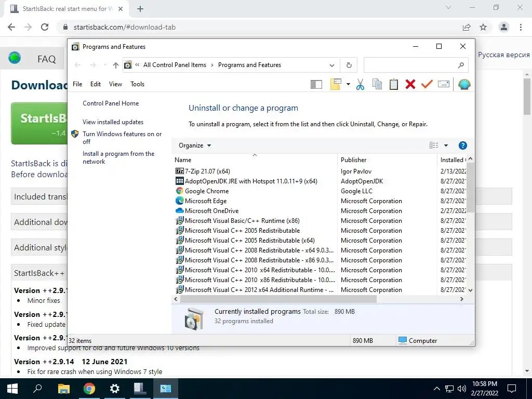The image size is (532, 399).
Task: Open the Organize dropdown menu
Action: (195, 145)
